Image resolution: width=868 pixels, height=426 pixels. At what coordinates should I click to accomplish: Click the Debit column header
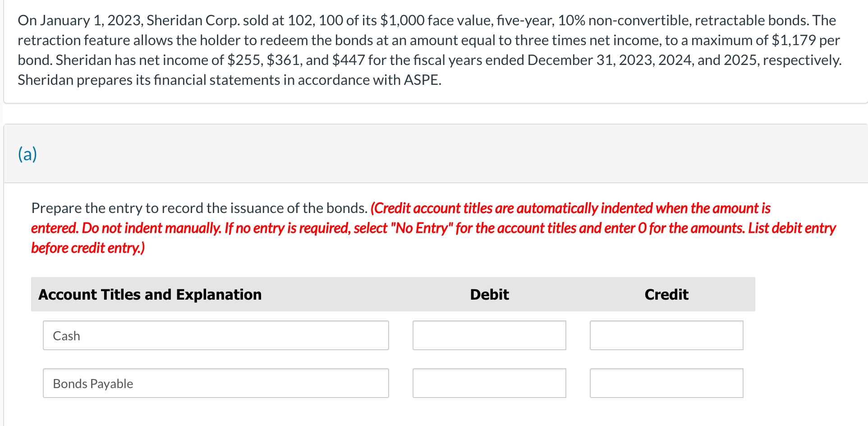[x=489, y=294]
